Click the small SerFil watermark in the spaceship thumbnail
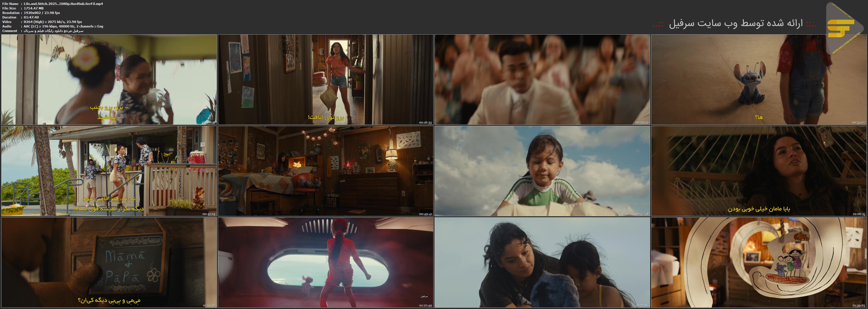868x309 pixels. [424, 296]
